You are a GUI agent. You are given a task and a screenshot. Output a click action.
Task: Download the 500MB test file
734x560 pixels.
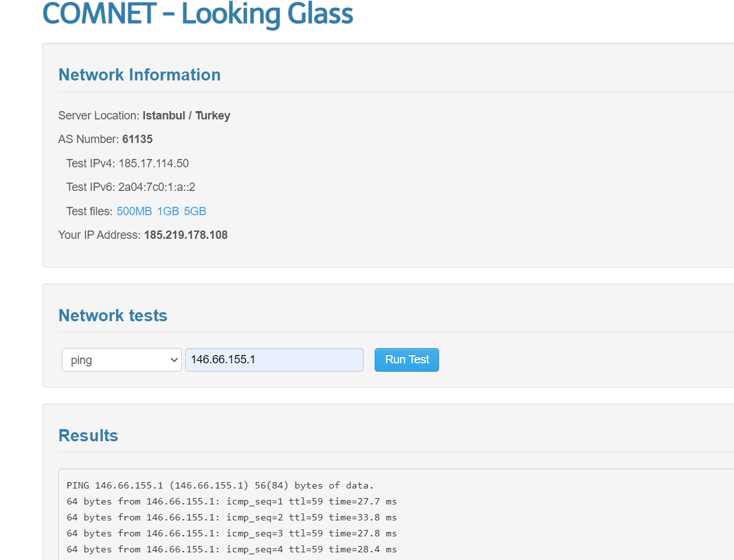point(134,211)
